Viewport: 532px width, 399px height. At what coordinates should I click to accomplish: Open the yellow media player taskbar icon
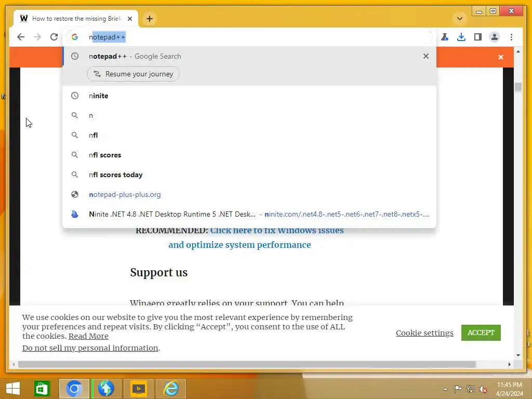138,389
